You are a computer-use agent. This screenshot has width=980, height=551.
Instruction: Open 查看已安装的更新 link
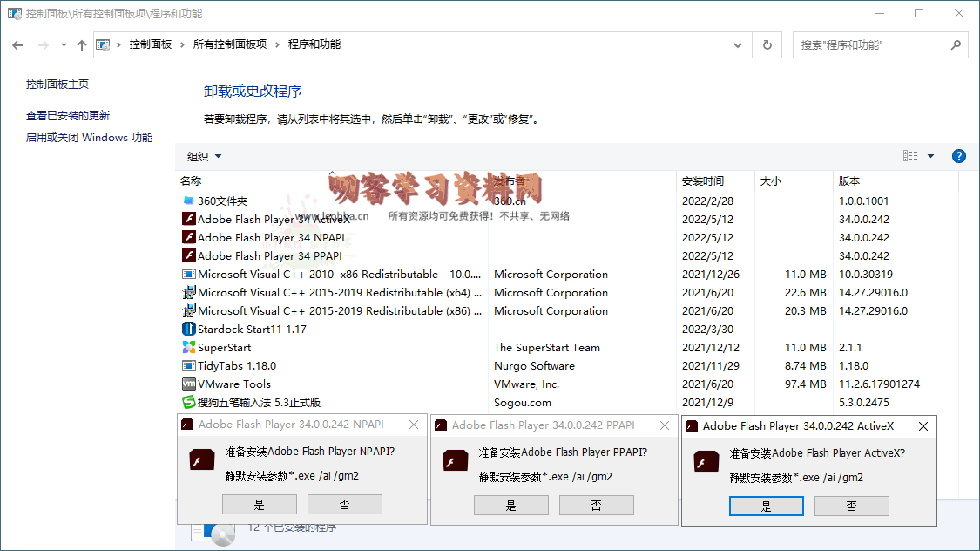68,115
